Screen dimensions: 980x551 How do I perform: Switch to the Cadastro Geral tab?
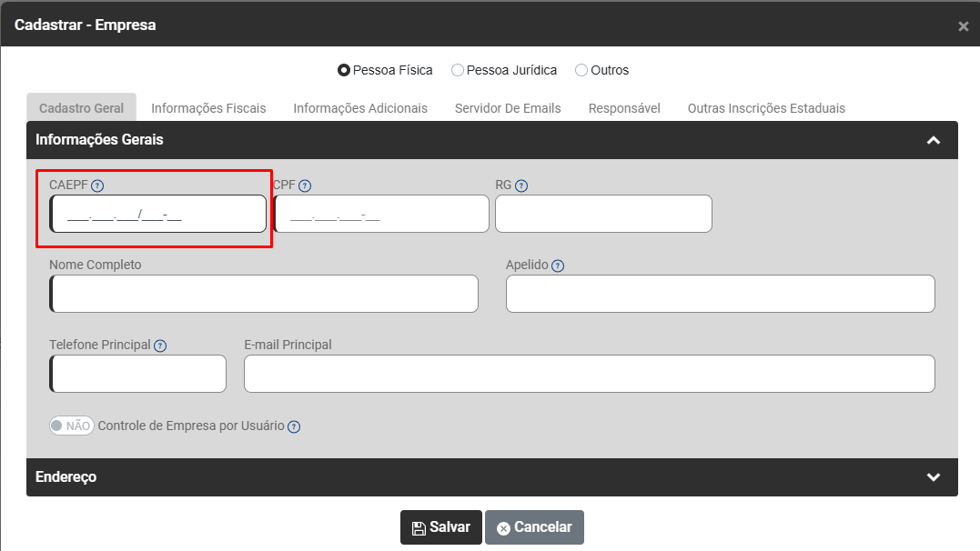(81, 108)
